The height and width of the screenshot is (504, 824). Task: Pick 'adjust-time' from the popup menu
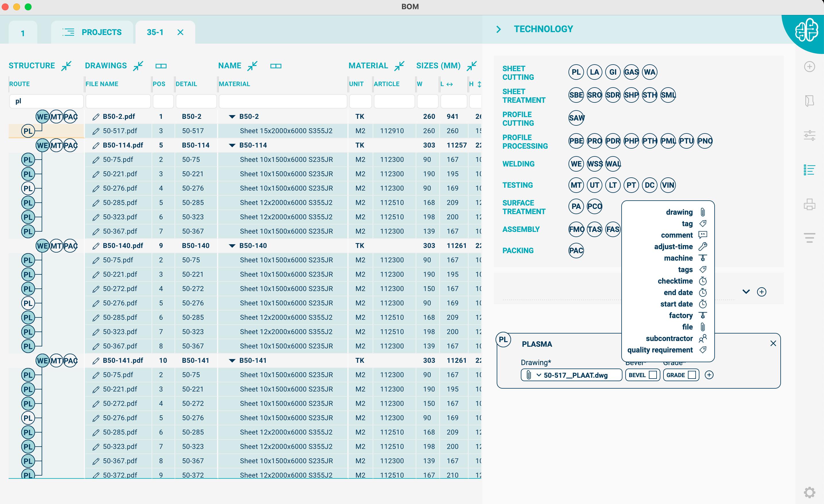click(x=680, y=247)
